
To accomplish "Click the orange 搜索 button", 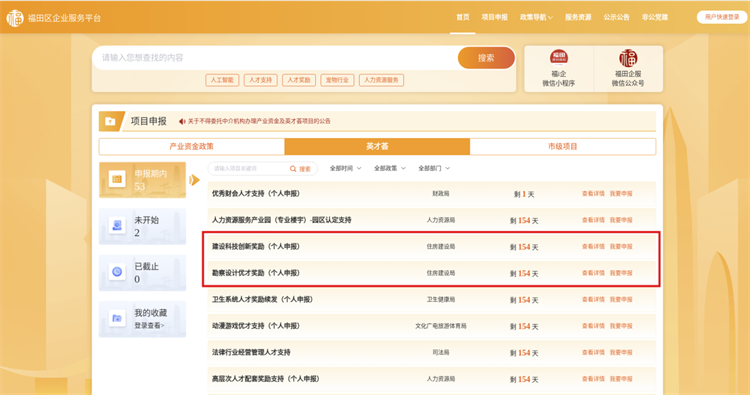I will pos(486,58).
